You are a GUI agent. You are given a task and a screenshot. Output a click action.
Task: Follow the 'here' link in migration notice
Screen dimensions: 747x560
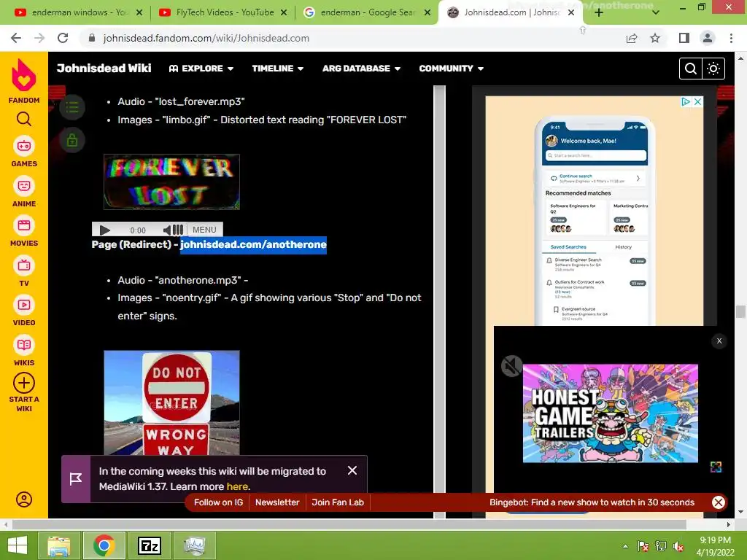(237, 486)
